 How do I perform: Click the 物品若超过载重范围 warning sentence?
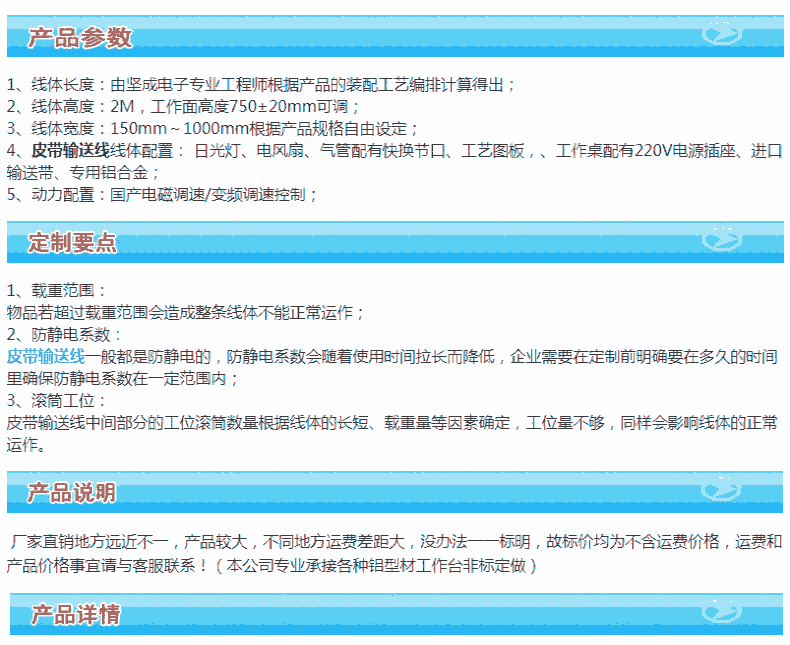click(x=186, y=312)
